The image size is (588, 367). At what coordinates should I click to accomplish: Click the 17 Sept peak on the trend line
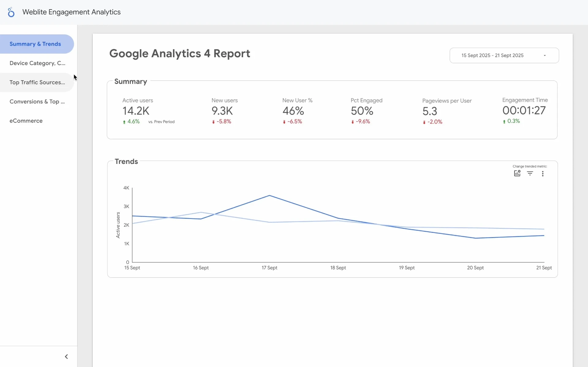pos(269,195)
